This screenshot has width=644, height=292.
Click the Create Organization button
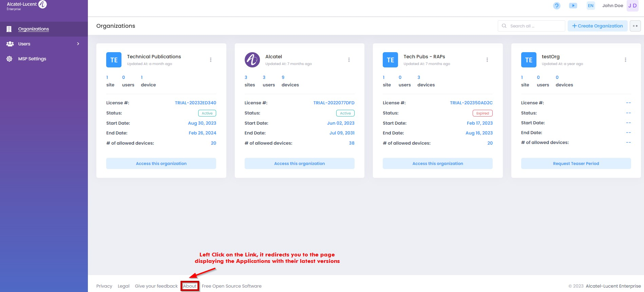tap(598, 26)
